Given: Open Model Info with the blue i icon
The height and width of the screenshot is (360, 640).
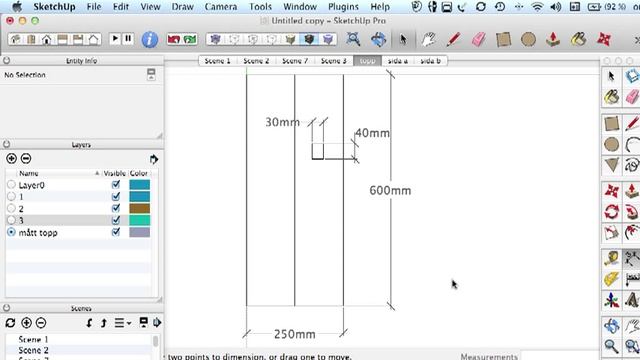Looking at the screenshot, I should click(150, 40).
